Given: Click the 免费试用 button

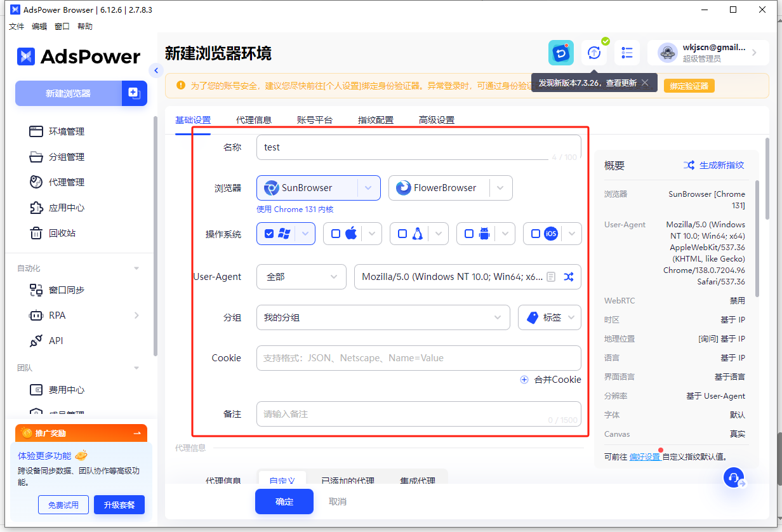Looking at the screenshot, I should point(63,505).
